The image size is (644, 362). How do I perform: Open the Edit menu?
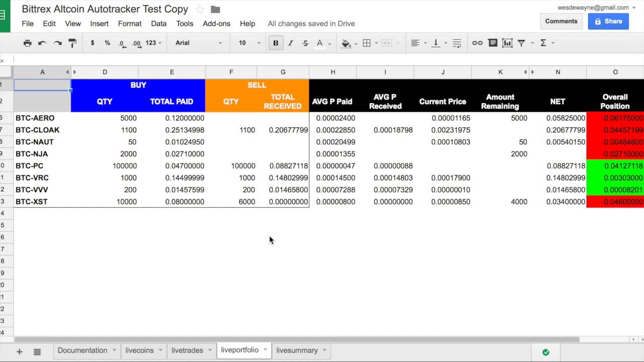point(49,24)
